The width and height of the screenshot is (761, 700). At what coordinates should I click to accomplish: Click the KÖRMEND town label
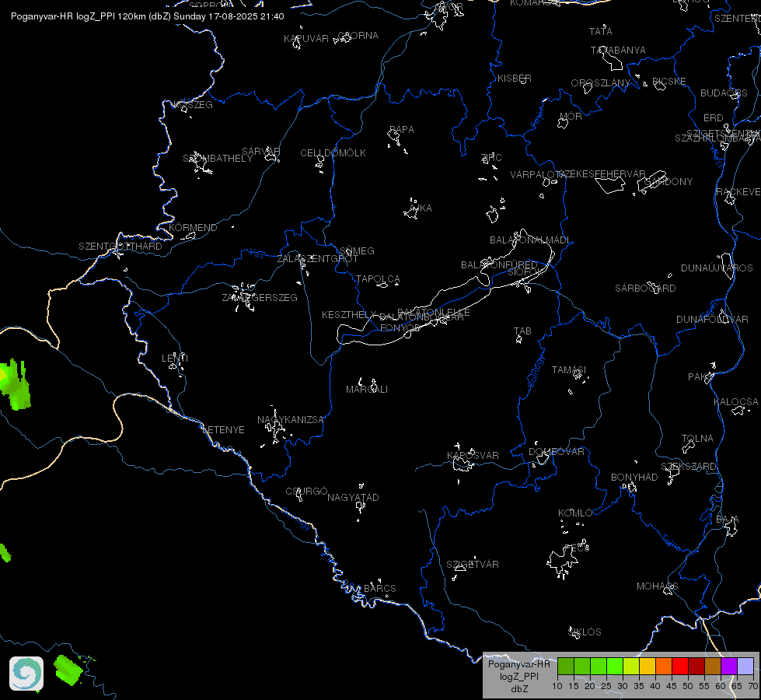tap(193, 227)
